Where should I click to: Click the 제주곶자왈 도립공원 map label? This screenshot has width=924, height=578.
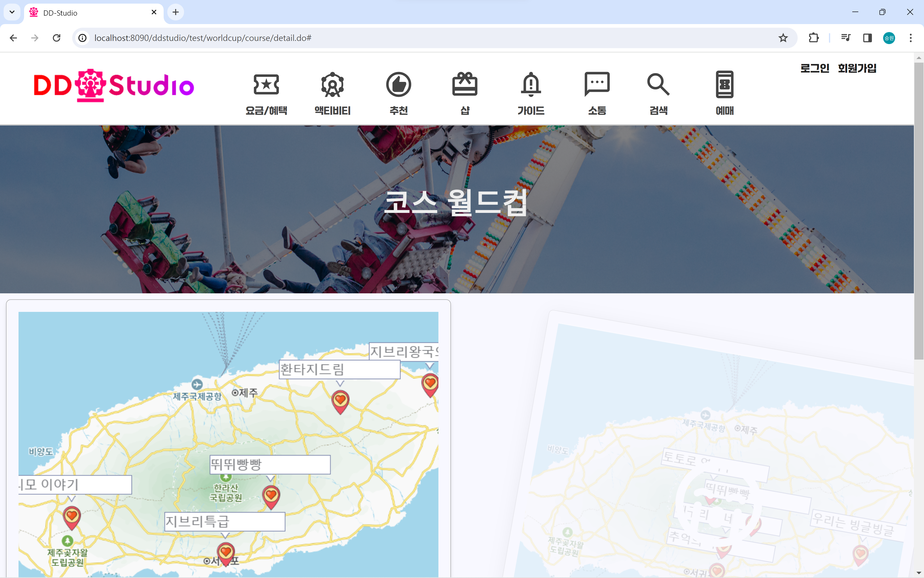(68, 557)
